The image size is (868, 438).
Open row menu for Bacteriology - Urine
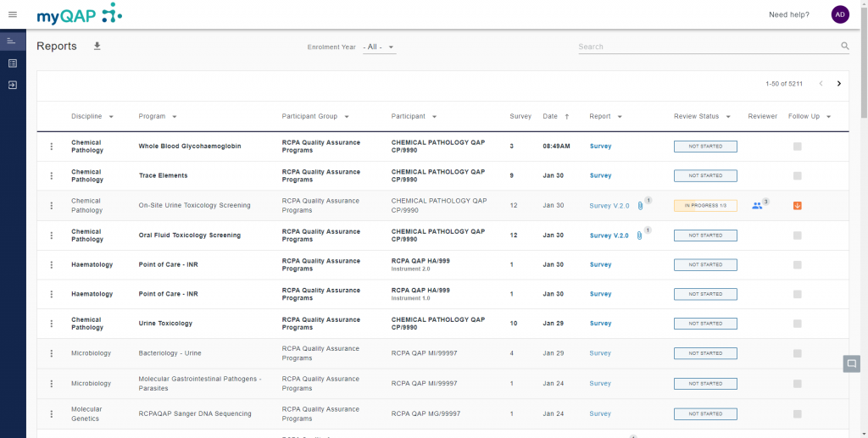click(52, 353)
